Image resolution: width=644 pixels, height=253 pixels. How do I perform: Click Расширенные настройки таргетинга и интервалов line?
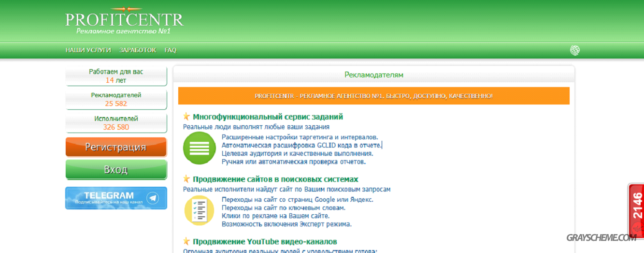[300, 137]
